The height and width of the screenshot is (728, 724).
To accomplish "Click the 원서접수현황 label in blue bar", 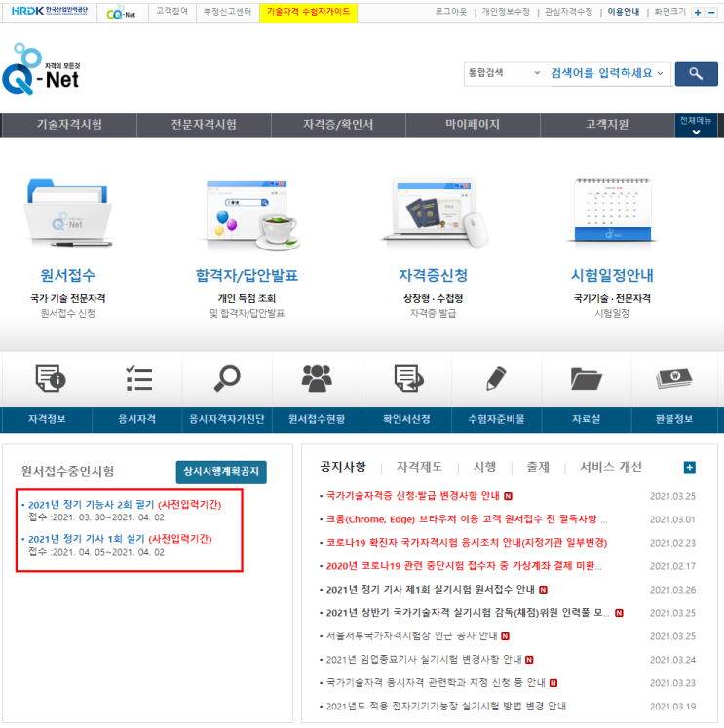I will (317, 419).
